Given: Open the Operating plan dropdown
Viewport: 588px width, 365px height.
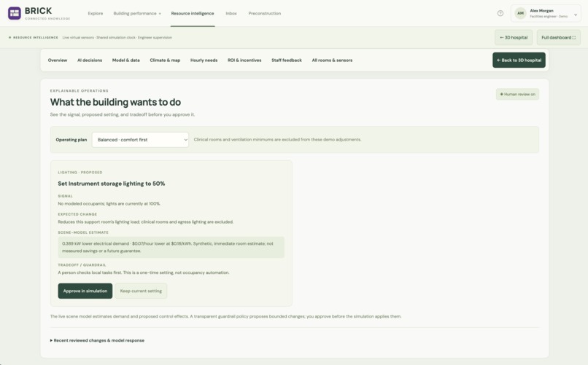Looking at the screenshot, I should coord(140,140).
